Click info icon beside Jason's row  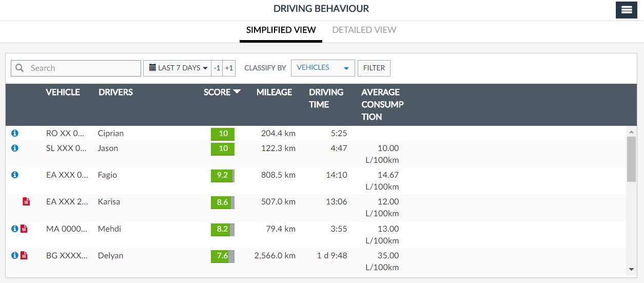click(x=15, y=148)
